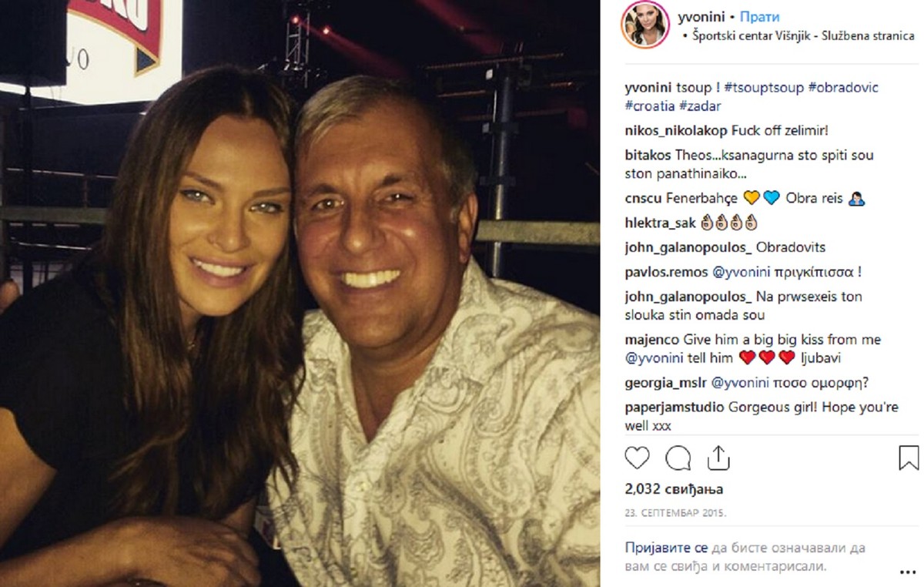The height and width of the screenshot is (587, 924).
Task: Click the #obradovic hashtag
Action: 842,88
